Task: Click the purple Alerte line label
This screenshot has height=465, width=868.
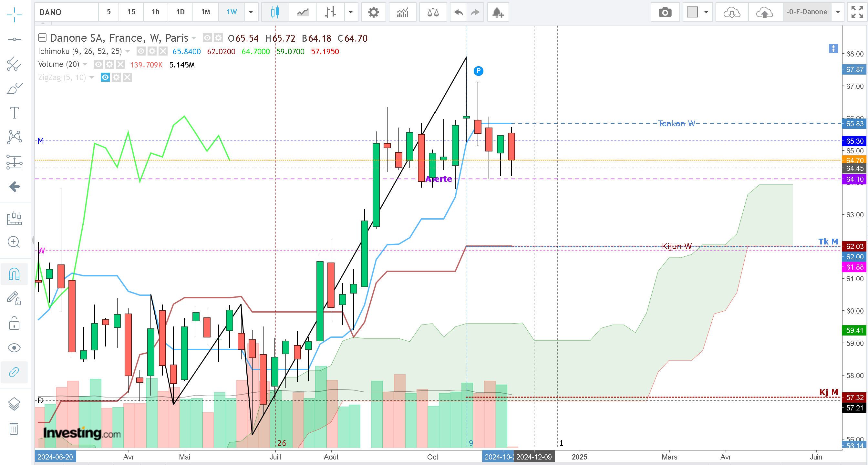Action: (439, 179)
